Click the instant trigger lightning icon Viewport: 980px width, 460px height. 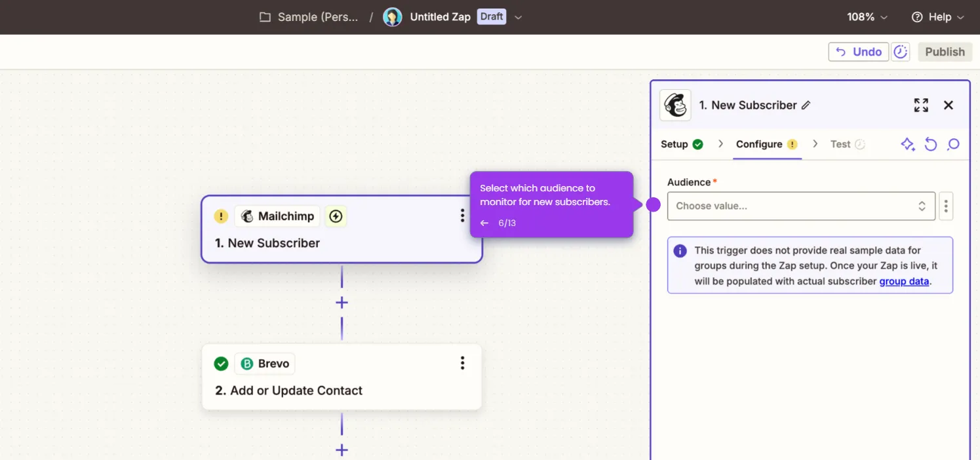336,216
